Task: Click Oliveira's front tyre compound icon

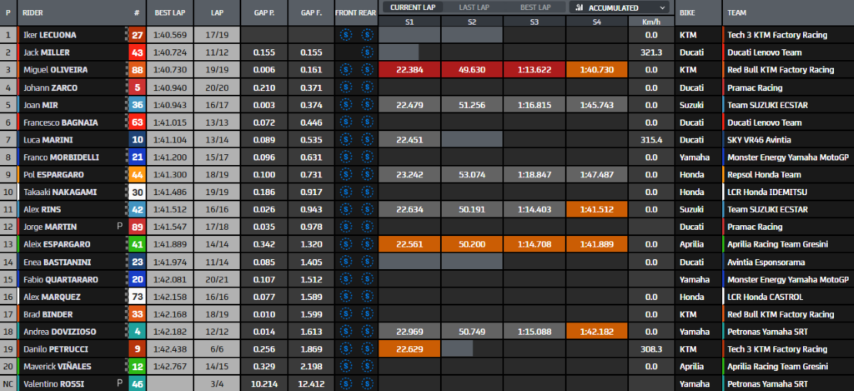Action: click(345, 70)
